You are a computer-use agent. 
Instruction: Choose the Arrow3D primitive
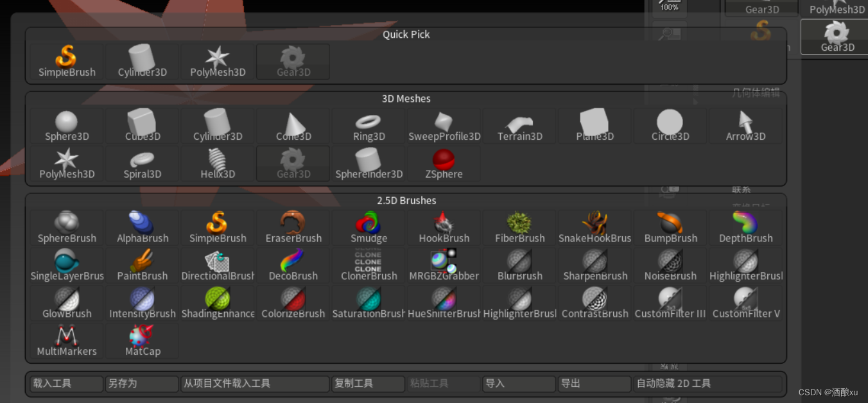pos(746,126)
